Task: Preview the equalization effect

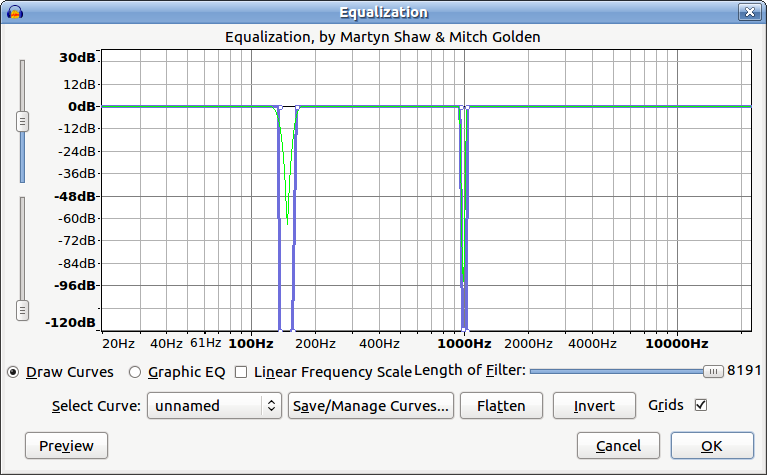Action: (x=67, y=446)
